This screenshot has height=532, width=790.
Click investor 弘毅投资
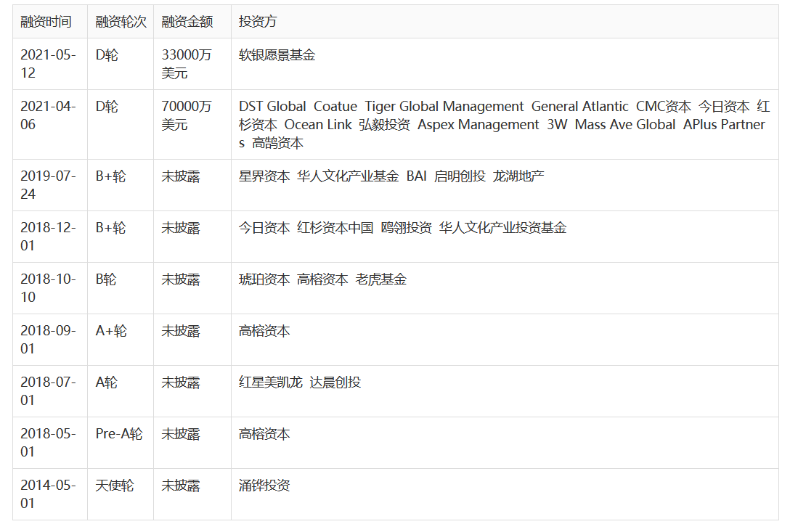(384, 124)
